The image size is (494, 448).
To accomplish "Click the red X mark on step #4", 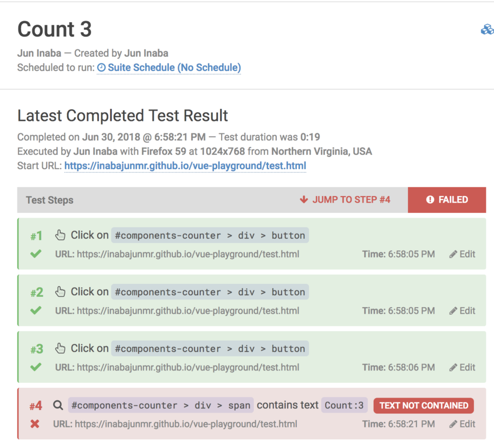I will point(35,424).
